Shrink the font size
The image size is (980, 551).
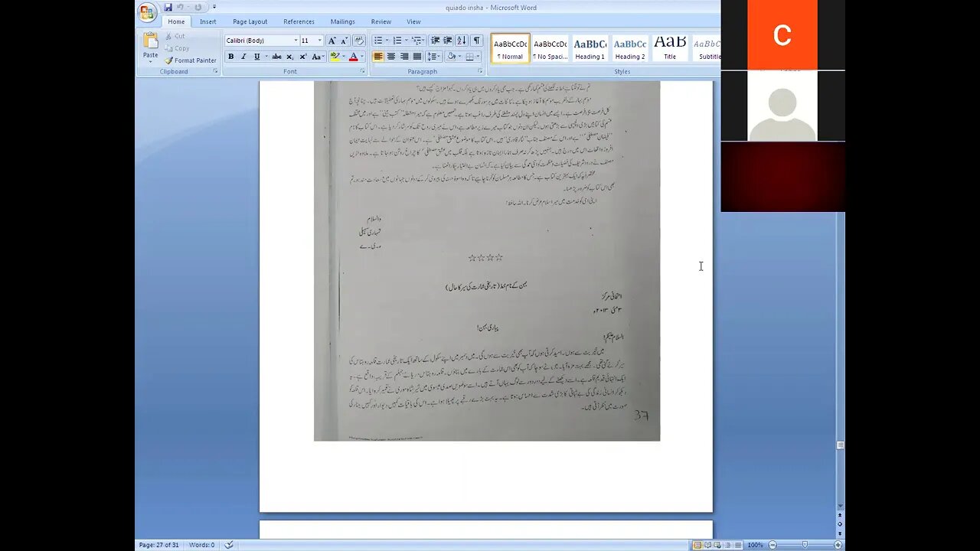click(x=344, y=41)
